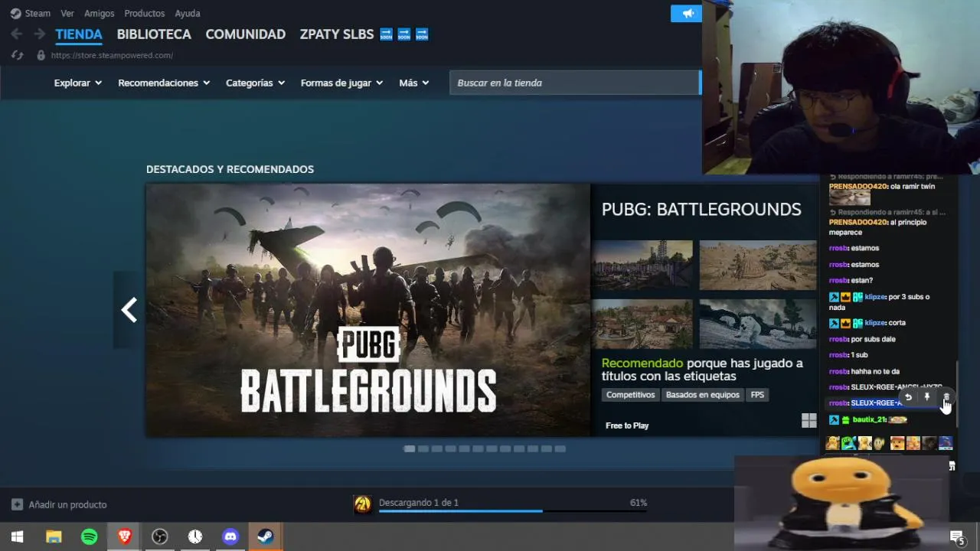The height and width of the screenshot is (551, 980).
Task: Show the previous featured game with left arrow
Action: 129,310
